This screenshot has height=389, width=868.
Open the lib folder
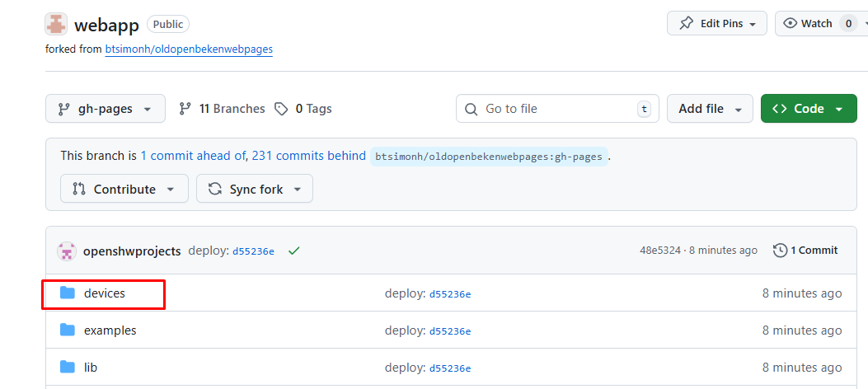pos(91,367)
